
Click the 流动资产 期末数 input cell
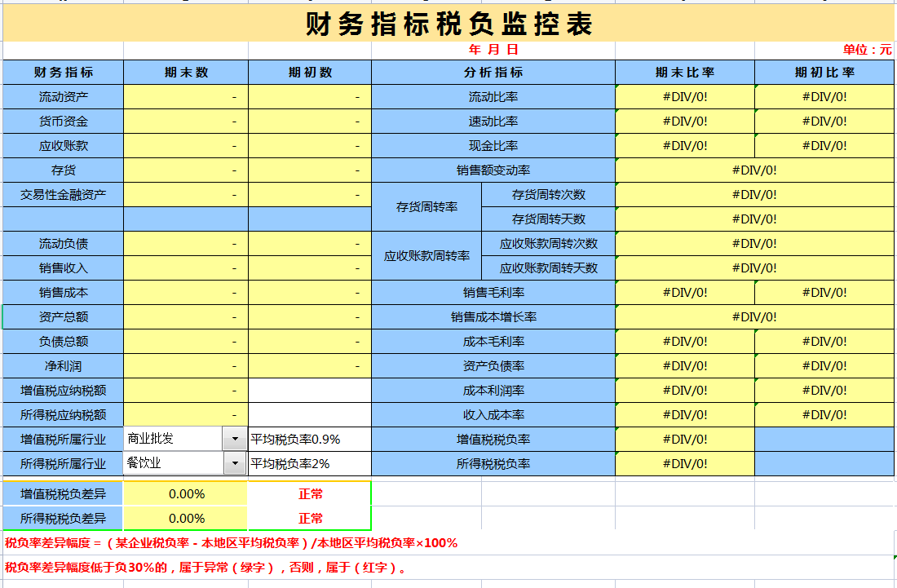tap(185, 96)
